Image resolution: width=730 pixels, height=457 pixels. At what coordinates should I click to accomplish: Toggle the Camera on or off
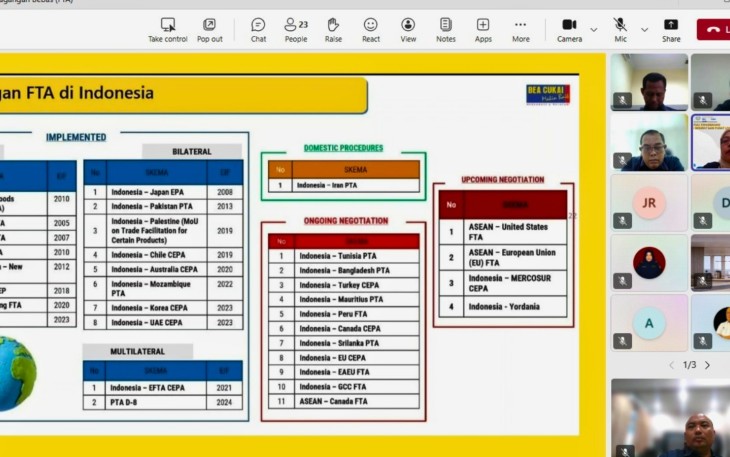(x=569, y=30)
